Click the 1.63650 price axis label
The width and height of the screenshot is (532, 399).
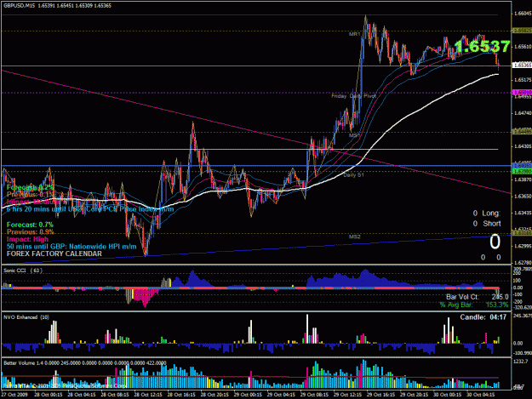[x=523, y=196]
